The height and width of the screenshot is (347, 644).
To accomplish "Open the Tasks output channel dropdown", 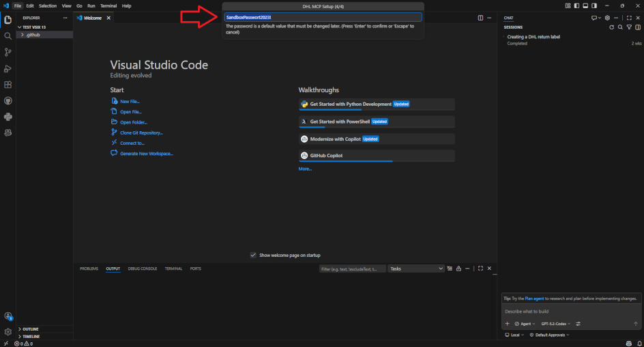I will coord(416,268).
